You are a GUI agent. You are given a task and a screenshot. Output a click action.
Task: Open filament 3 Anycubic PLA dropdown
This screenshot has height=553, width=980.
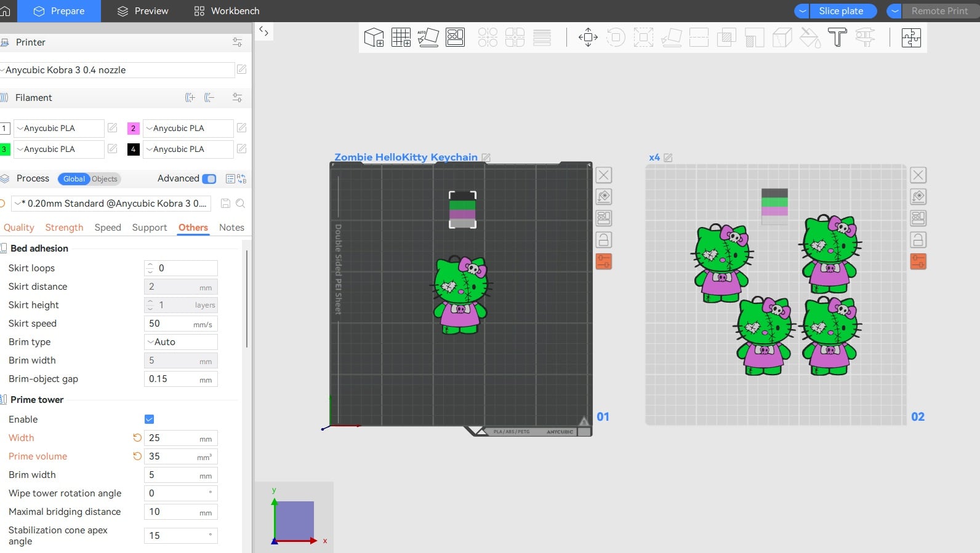[x=58, y=149]
